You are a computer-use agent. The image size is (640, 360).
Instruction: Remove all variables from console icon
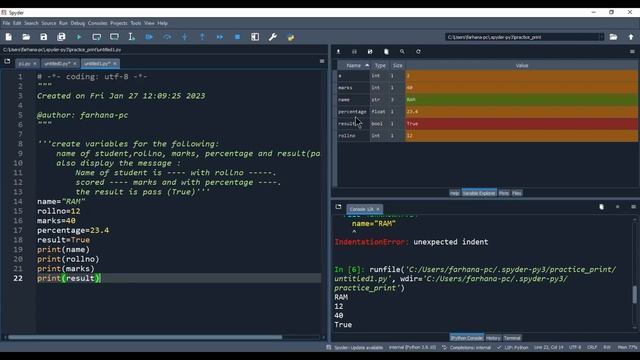point(601,207)
